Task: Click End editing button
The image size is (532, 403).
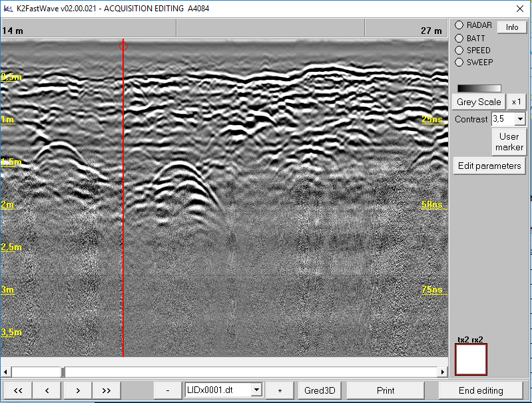Action: point(481,390)
